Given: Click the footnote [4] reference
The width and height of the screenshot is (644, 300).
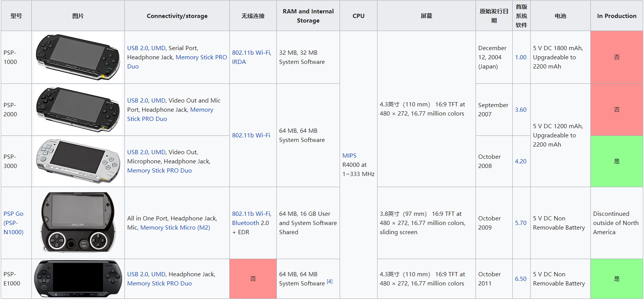Looking at the screenshot, I should point(330,281).
